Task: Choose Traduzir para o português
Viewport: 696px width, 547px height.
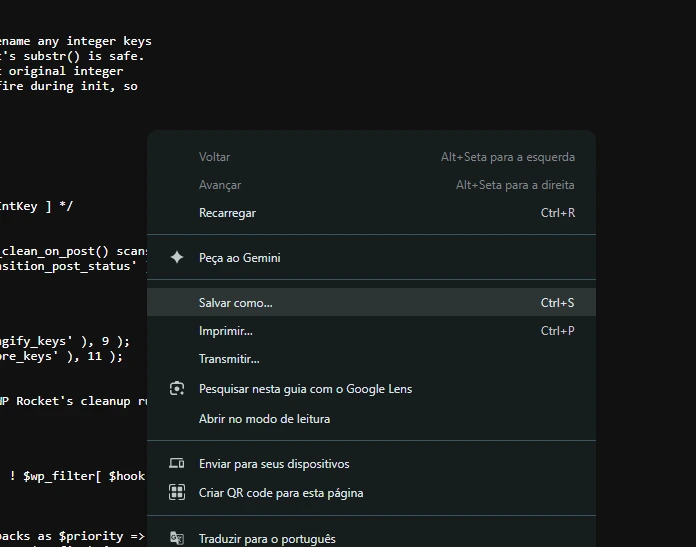Action: click(x=371, y=539)
